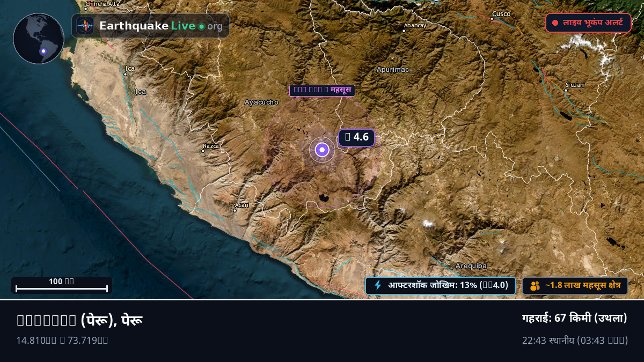Image resolution: width=644 pixels, height=362 pixels.
Task: Click the Ayacucho region label
Action: pyautogui.click(x=261, y=102)
